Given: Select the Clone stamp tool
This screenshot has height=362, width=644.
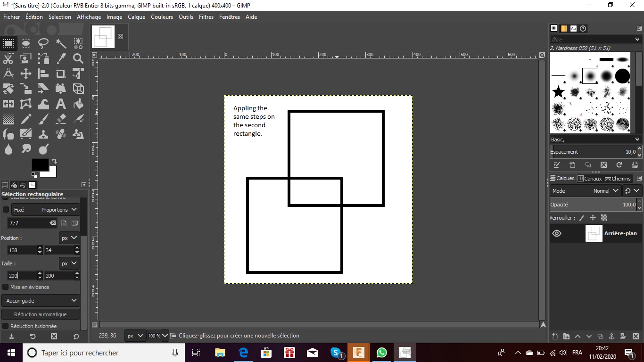Looking at the screenshot, I should coord(43,134).
